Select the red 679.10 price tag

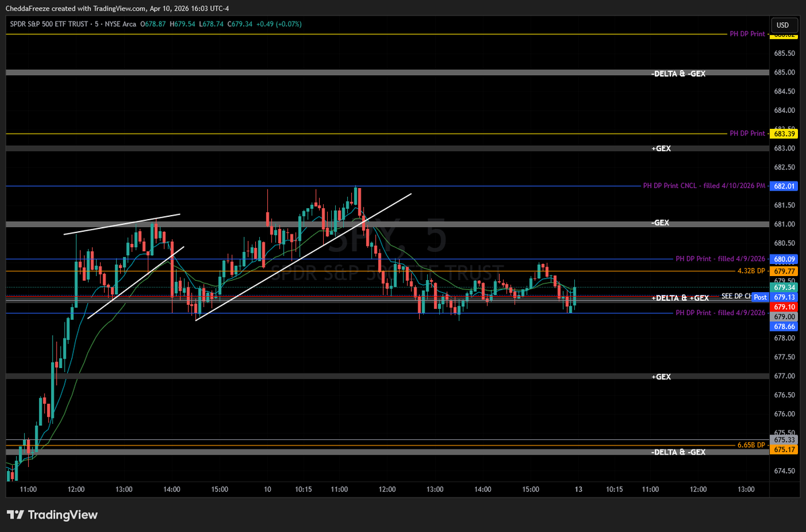coord(784,306)
